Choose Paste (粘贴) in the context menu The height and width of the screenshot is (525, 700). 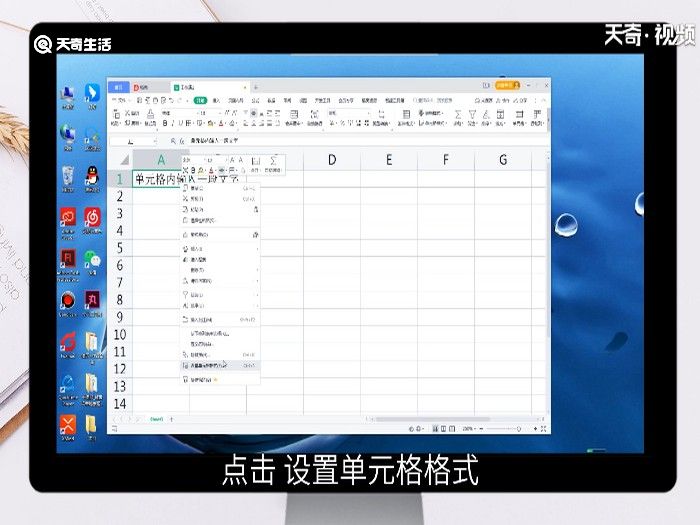tap(220, 209)
